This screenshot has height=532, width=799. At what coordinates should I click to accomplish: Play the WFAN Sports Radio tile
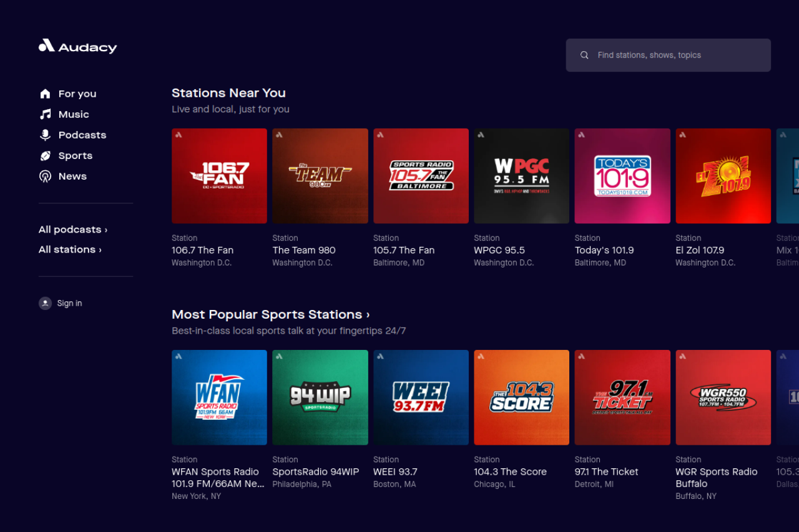coord(219,397)
